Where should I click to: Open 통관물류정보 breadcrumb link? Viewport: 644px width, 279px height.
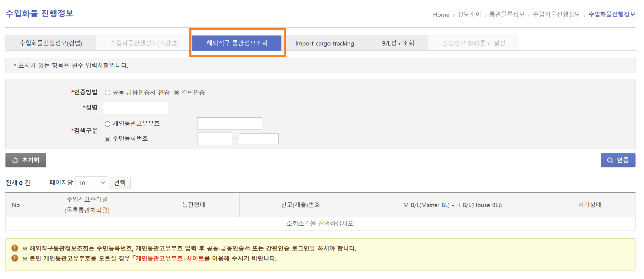tap(507, 14)
